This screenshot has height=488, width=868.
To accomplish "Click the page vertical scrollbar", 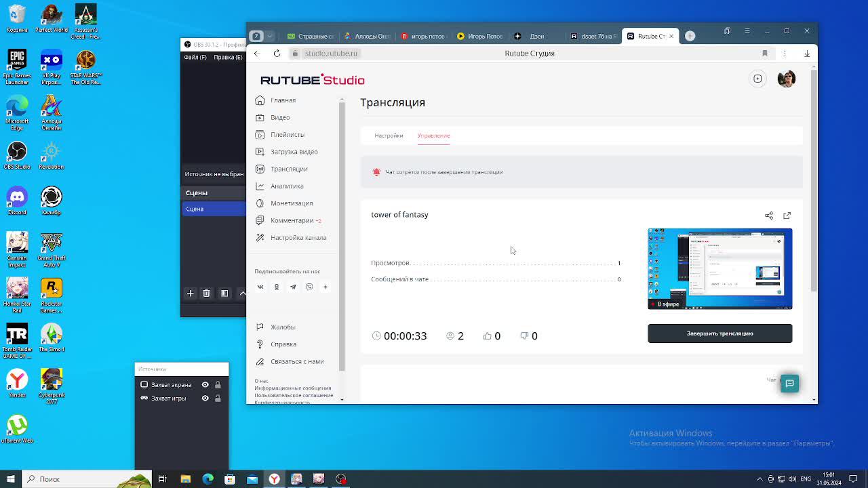I will tap(814, 180).
